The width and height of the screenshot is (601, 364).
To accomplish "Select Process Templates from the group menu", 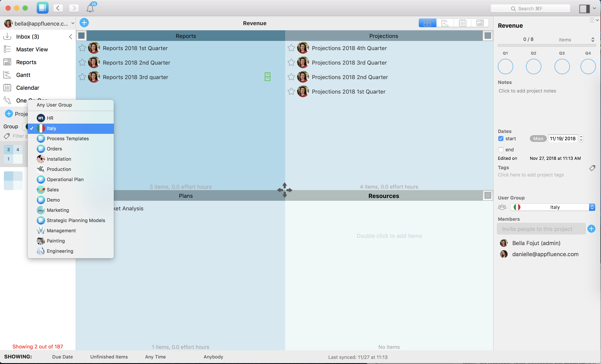I will pos(68,138).
